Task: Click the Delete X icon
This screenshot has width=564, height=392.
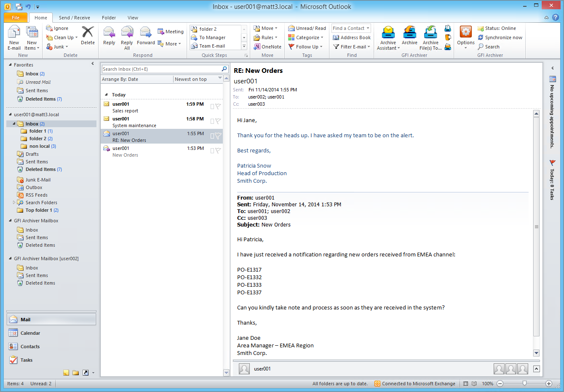Action: [x=88, y=32]
